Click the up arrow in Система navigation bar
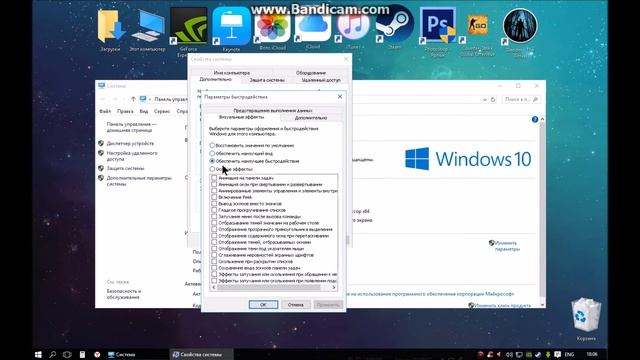The width and height of the screenshot is (640, 360). click(x=133, y=99)
